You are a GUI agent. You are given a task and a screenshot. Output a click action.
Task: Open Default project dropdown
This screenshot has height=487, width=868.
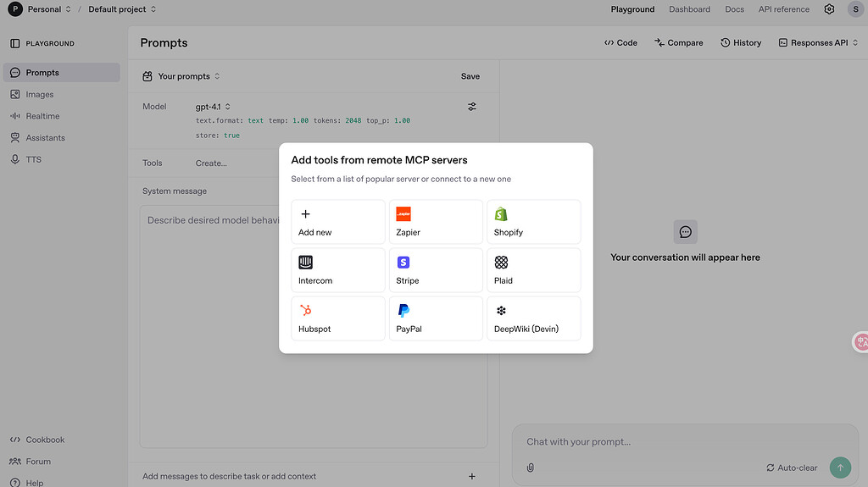pos(122,9)
